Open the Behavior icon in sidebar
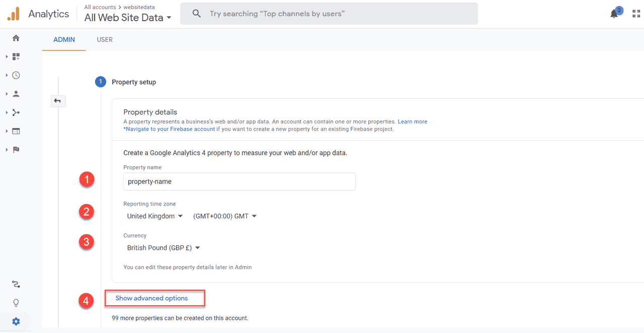This screenshot has width=644, height=333. tap(16, 131)
